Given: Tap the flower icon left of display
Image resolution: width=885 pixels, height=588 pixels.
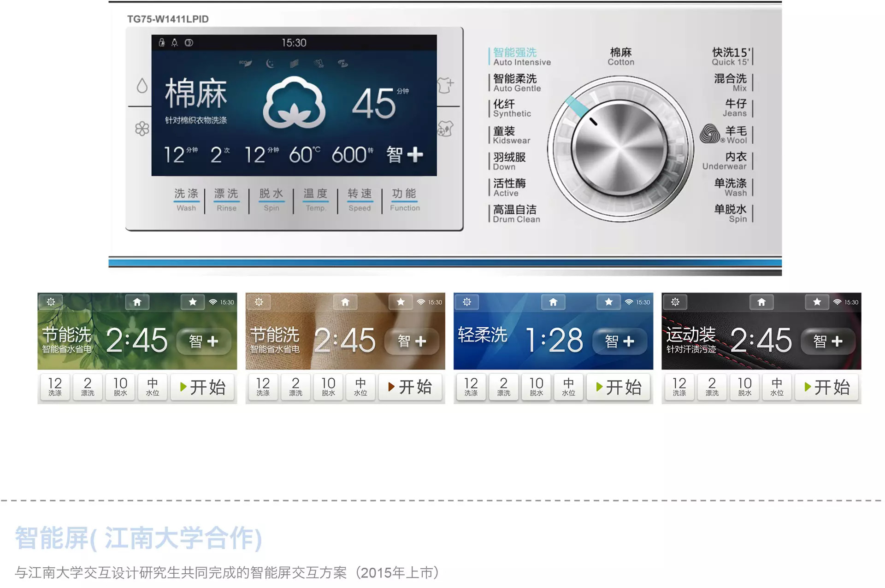Looking at the screenshot, I should coord(142,129).
